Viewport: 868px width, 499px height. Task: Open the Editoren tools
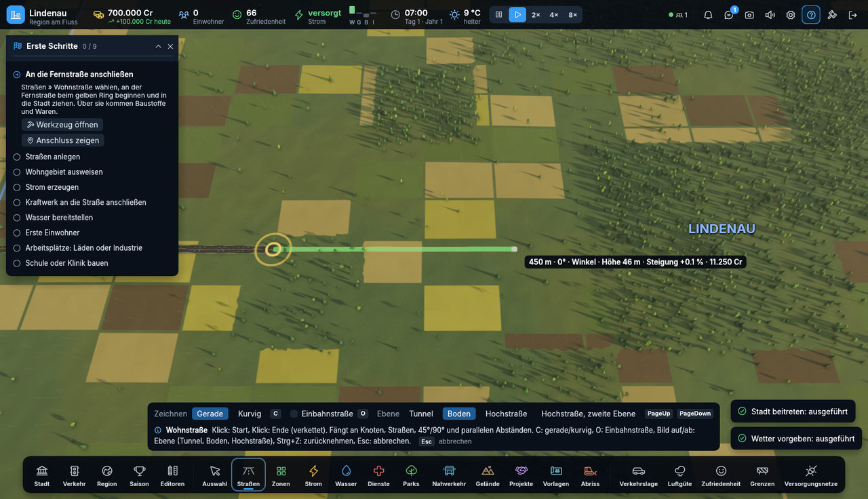pos(172,475)
